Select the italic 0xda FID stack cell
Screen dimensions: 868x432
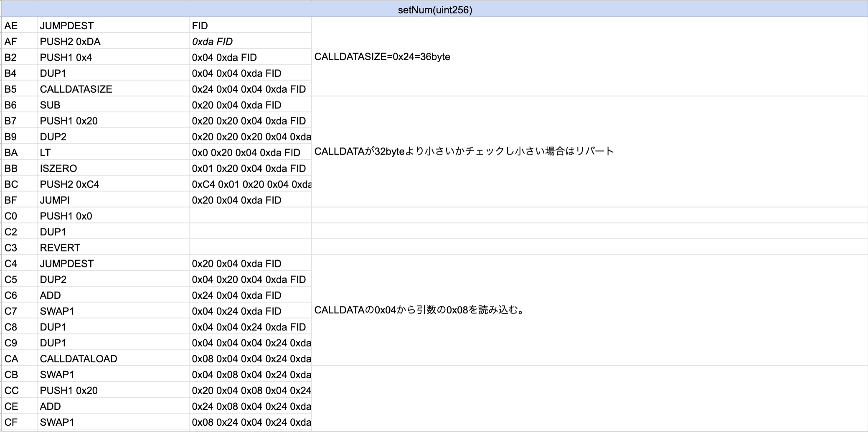[250, 41]
